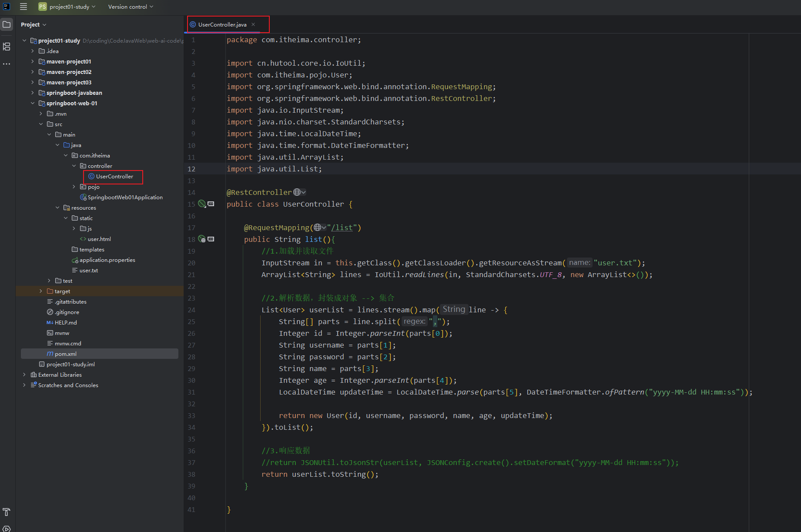Expand the maven-project03 module
The height and width of the screenshot is (532, 801).
coord(33,82)
